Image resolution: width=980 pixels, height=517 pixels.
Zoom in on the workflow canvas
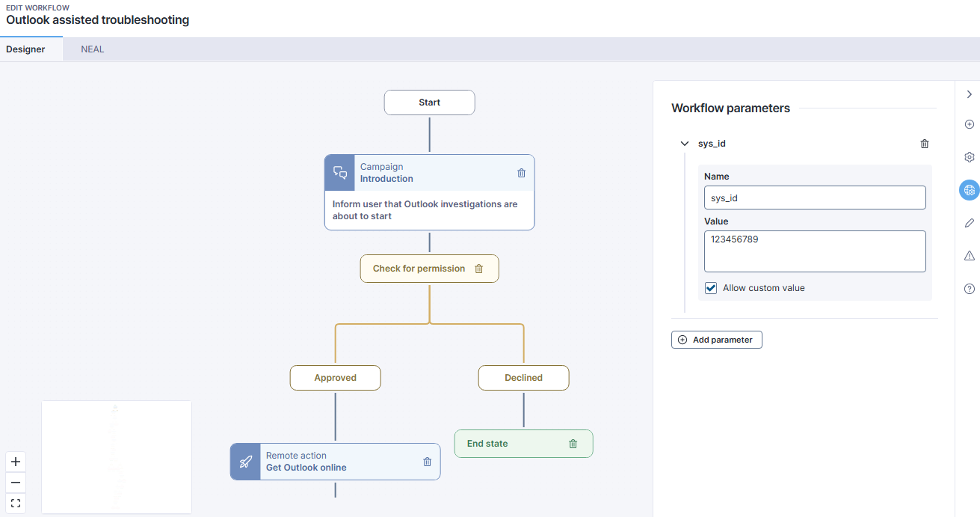16,462
